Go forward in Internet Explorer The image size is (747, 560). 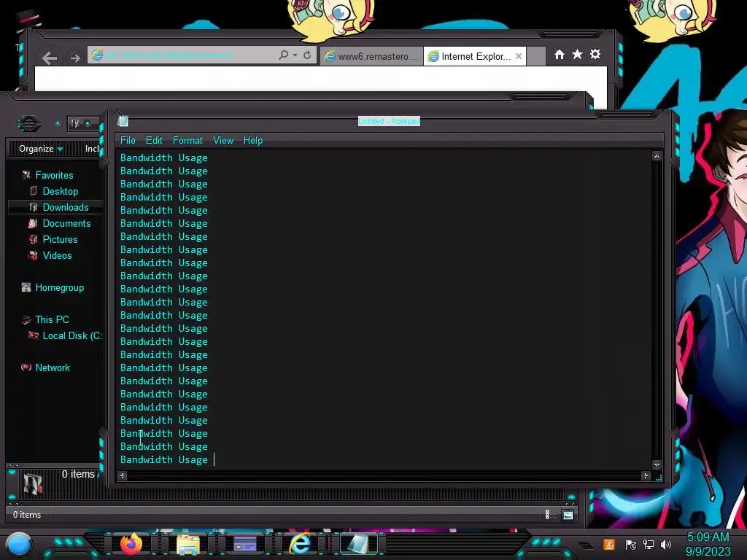point(75,58)
